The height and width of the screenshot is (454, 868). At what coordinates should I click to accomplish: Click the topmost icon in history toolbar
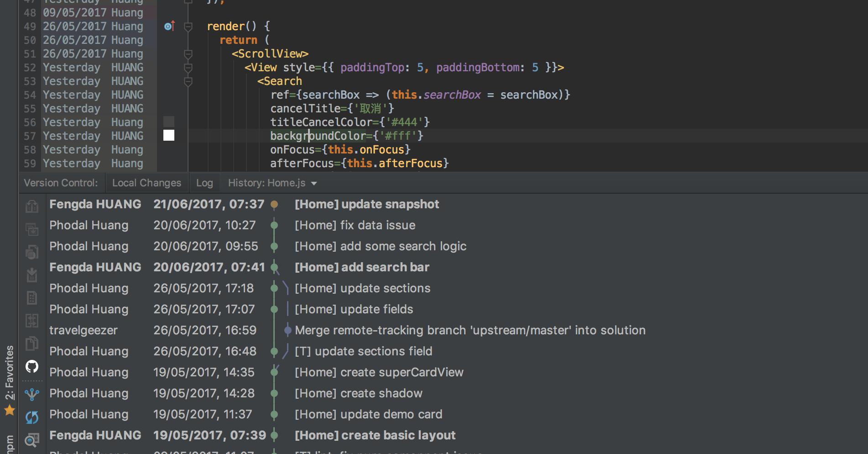(x=32, y=206)
